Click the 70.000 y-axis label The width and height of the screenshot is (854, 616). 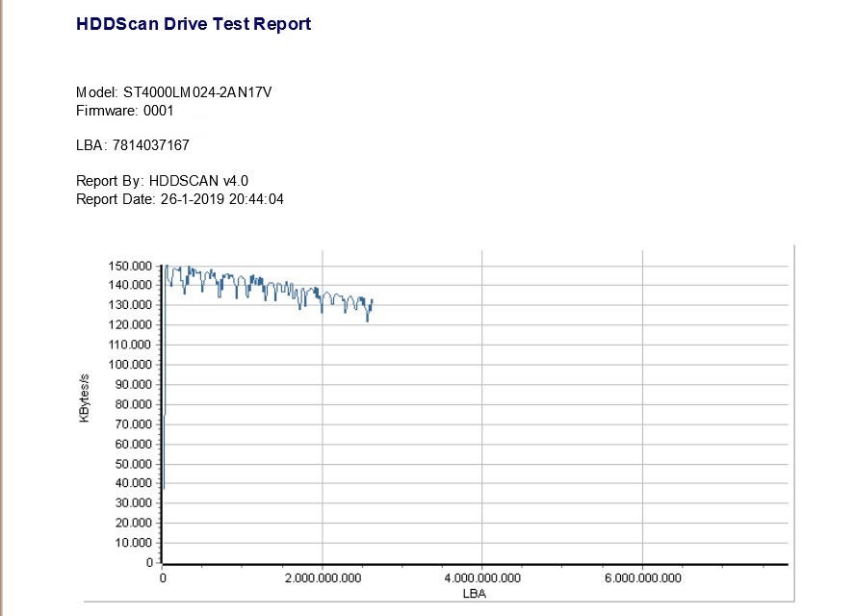[x=133, y=424]
